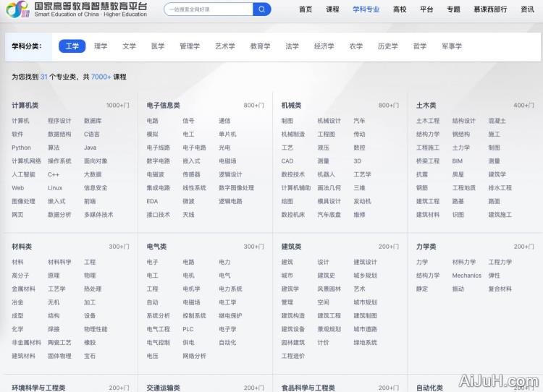
Task: Open 平台 navigation item
Action: pos(426,9)
